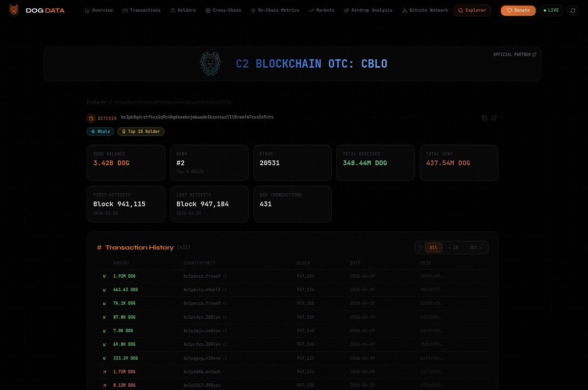Select the All transactions filter
This screenshot has height=390, width=588.
coord(433,248)
